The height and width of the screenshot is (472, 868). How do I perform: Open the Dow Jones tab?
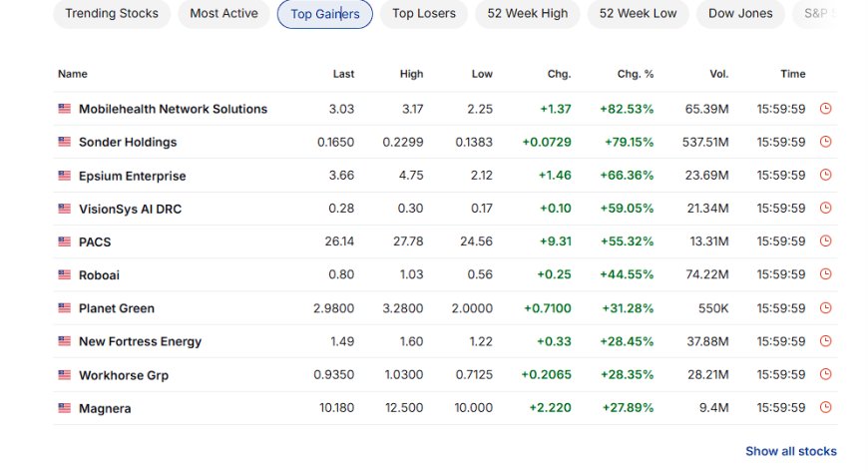[740, 13]
